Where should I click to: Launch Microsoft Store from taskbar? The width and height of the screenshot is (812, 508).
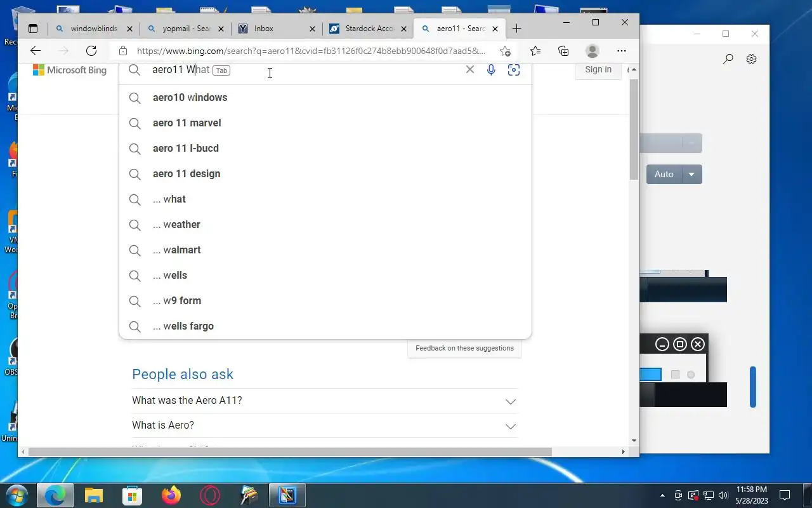133,495
